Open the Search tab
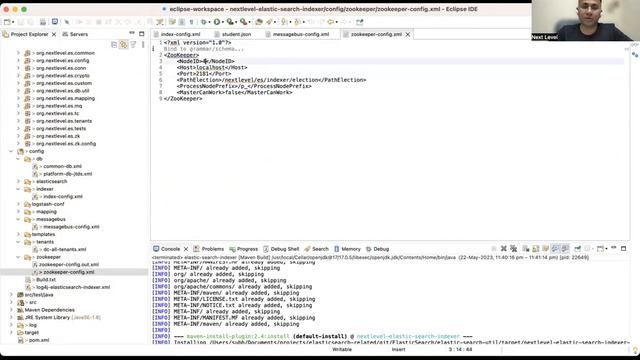640x360 pixels. (x=316, y=249)
